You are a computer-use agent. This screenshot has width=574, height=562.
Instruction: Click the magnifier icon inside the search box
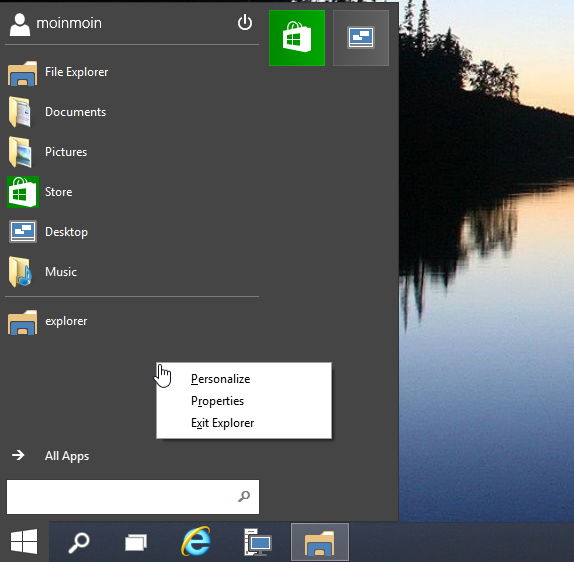pyautogui.click(x=244, y=496)
